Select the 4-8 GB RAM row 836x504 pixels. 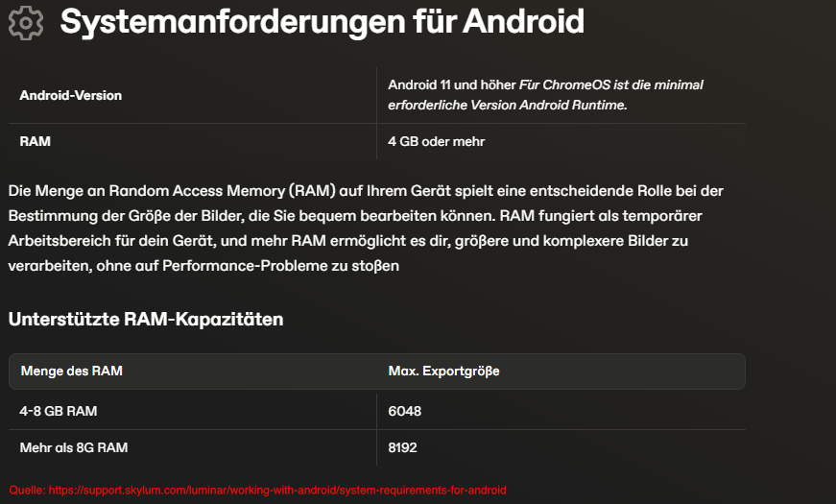pos(377,411)
